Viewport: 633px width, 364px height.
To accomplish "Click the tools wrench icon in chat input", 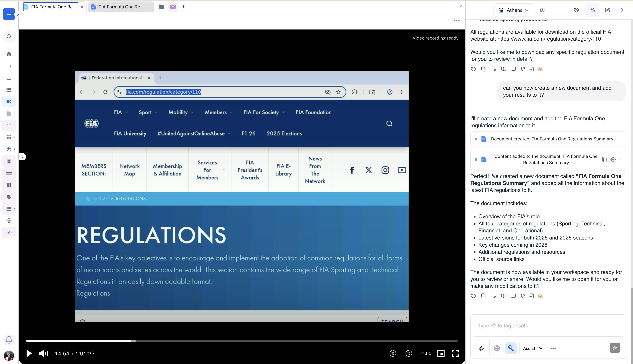I will (x=511, y=348).
